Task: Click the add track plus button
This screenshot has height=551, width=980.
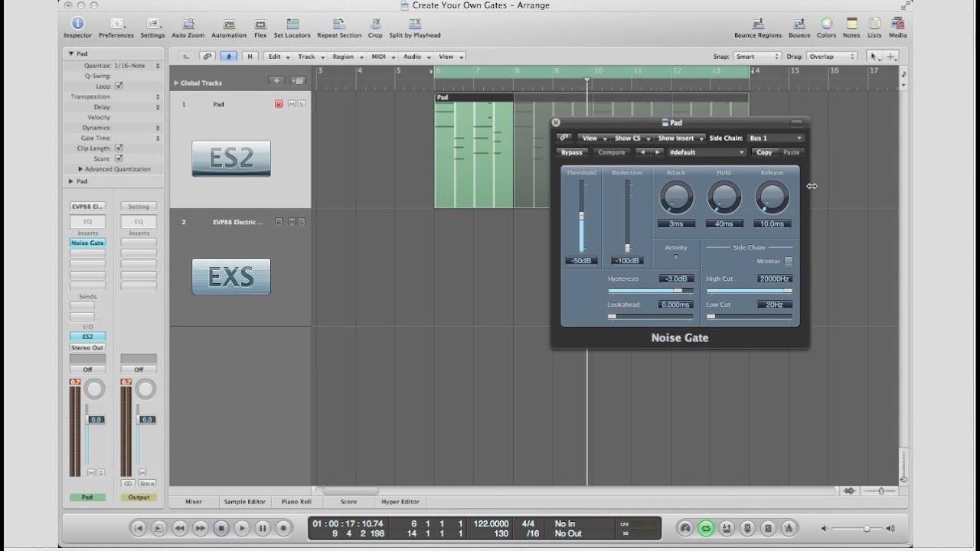Action: (x=276, y=80)
